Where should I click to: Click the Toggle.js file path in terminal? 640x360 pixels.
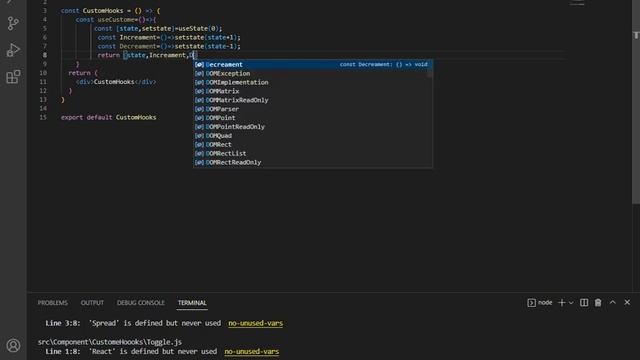pyautogui.click(x=110, y=342)
